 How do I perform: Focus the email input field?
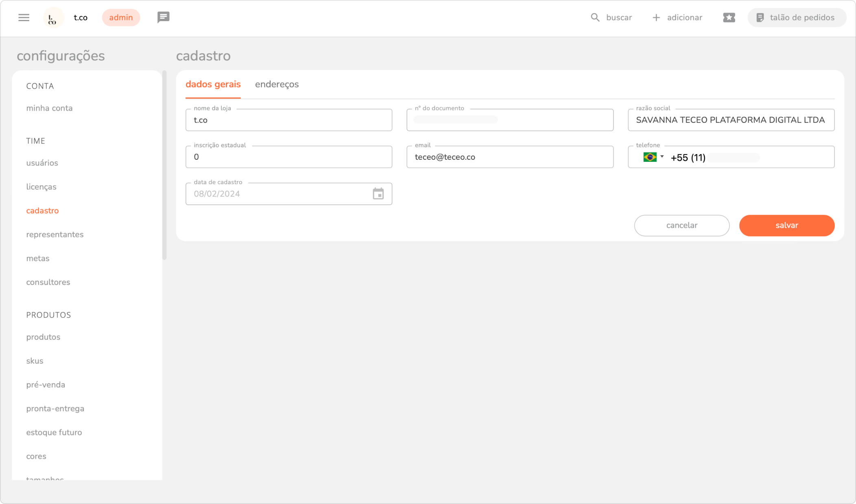click(x=509, y=157)
